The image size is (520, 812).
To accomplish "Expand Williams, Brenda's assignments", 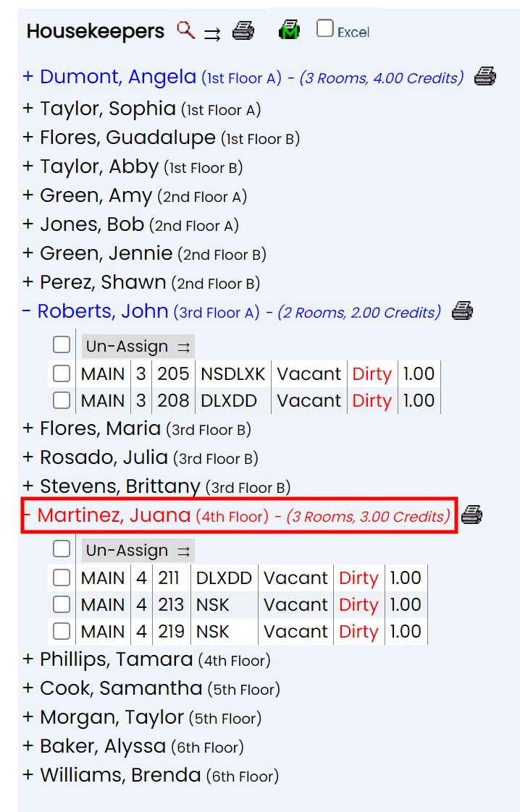I will 28,775.
